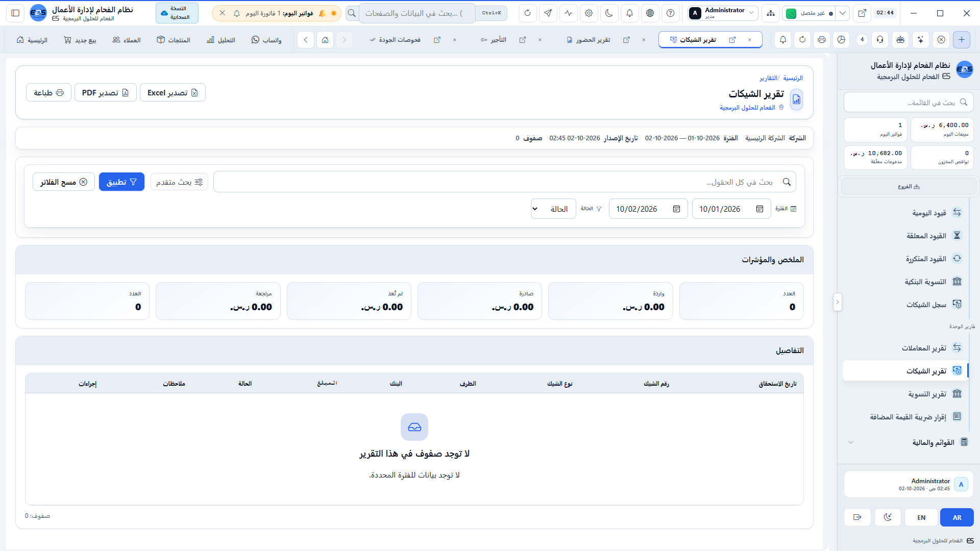Toggle dark mode moon icon
The height and width of the screenshot is (551, 980).
[609, 13]
